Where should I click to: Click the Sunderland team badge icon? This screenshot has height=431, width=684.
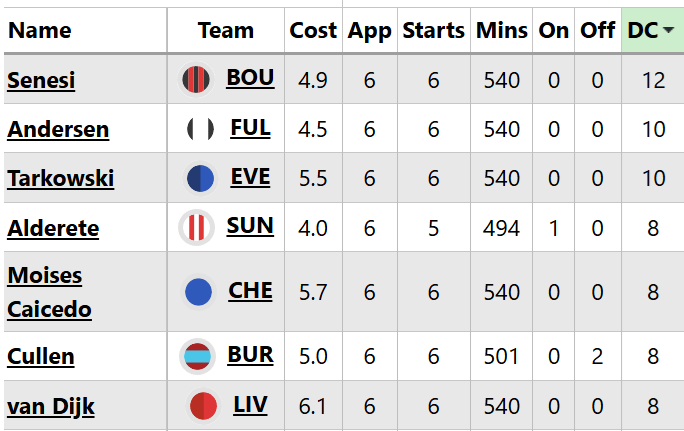point(197,227)
